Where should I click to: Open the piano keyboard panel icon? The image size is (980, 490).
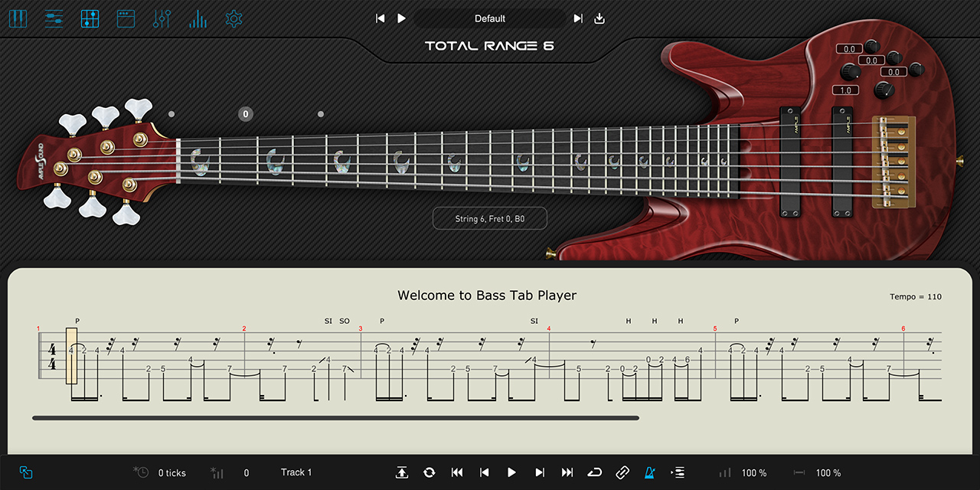18,18
